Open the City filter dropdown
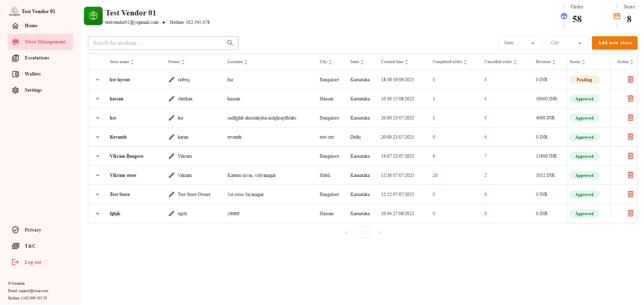Screen dimensions: 644x305 (x=567, y=43)
